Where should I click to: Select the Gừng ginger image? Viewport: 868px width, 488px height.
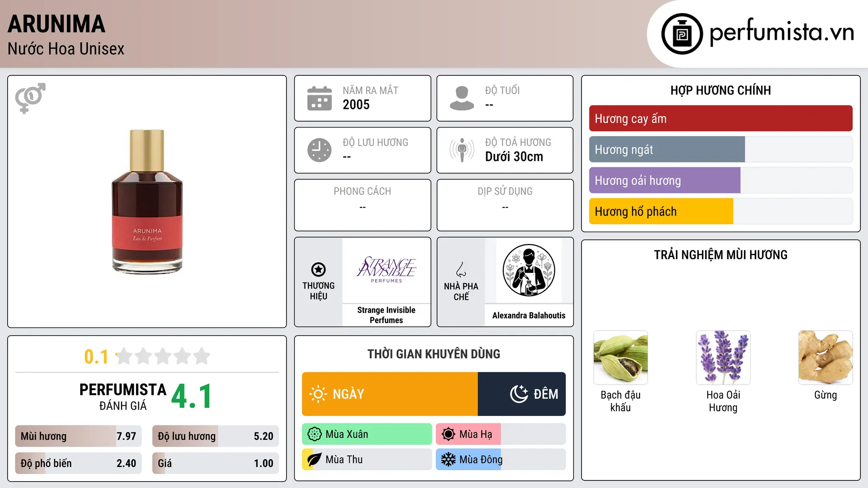click(x=826, y=358)
